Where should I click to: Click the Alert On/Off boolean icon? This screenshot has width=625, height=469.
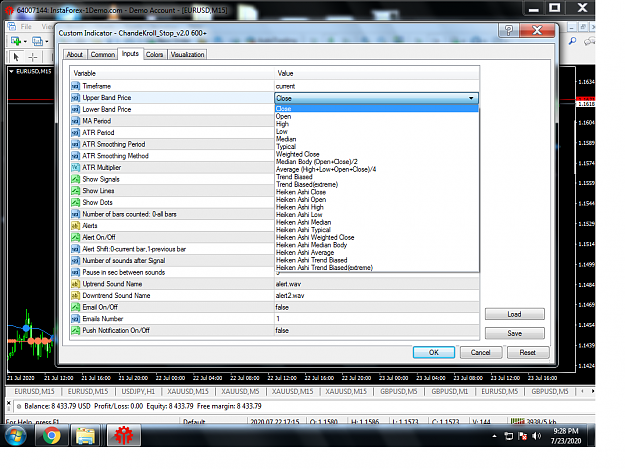76,237
